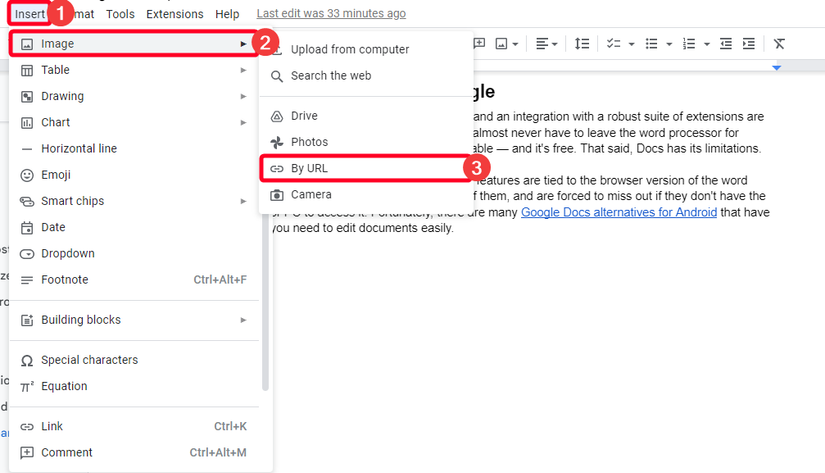This screenshot has width=825, height=473.
Task: Click the Insert menu scrollbar
Action: click(265, 300)
